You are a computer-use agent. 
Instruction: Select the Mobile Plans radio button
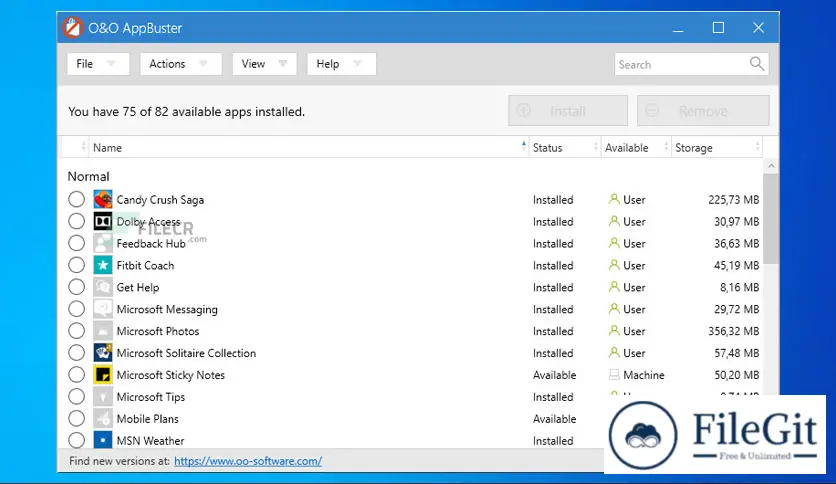coord(76,418)
